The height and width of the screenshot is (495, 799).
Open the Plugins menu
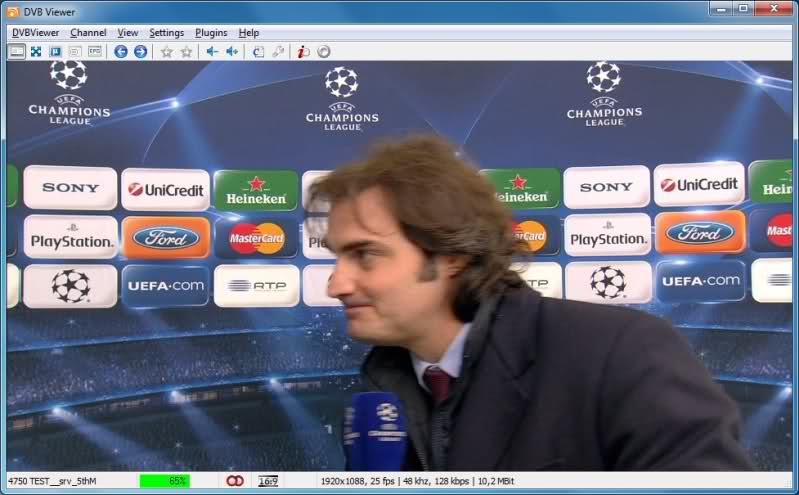point(211,33)
